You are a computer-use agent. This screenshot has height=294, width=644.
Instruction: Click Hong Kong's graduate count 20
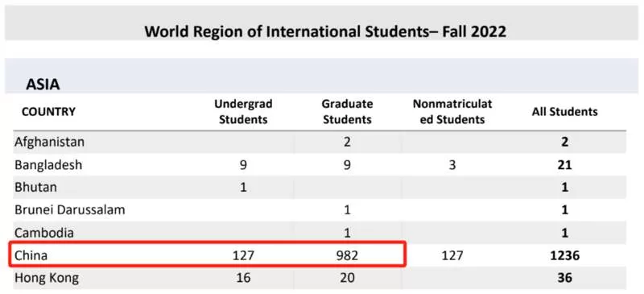point(347,279)
